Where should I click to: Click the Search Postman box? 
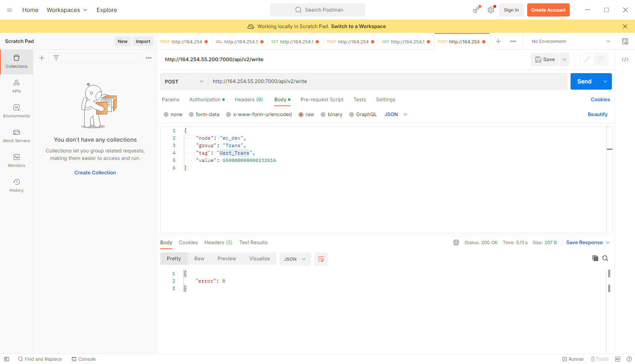[x=317, y=10]
